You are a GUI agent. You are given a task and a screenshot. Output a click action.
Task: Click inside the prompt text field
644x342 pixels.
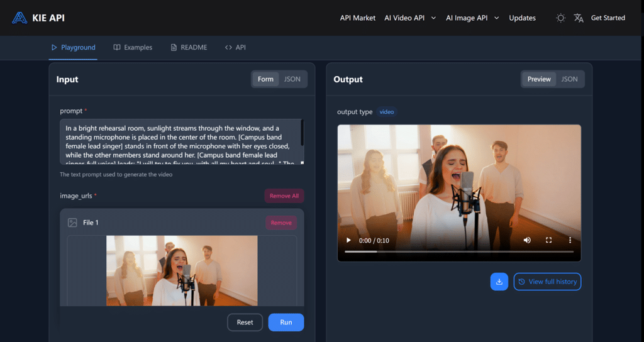(182, 141)
